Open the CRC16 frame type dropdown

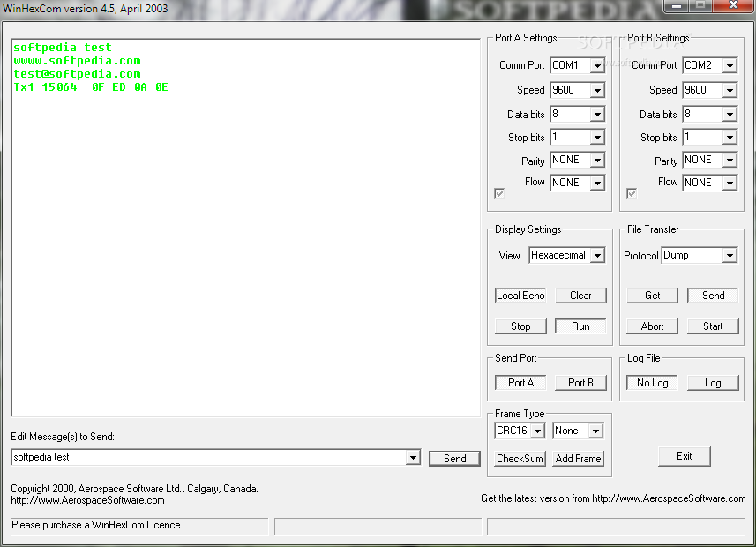(x=537, y=431)
